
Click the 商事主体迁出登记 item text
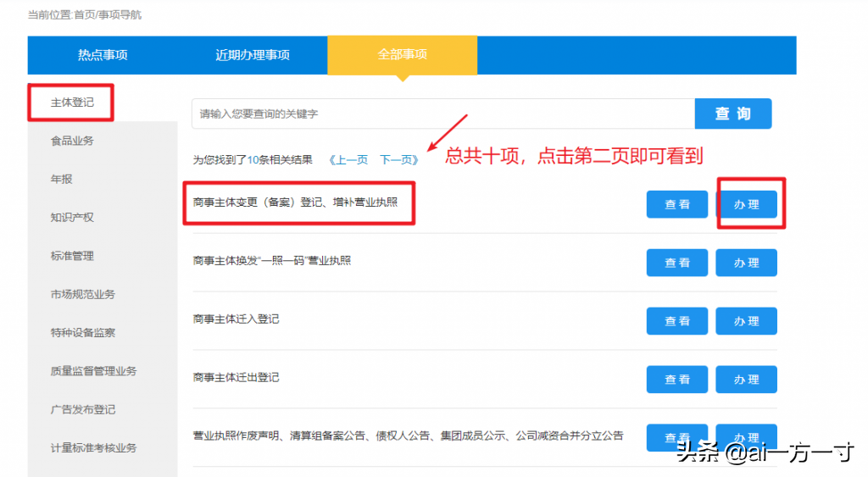pos(236,377)
